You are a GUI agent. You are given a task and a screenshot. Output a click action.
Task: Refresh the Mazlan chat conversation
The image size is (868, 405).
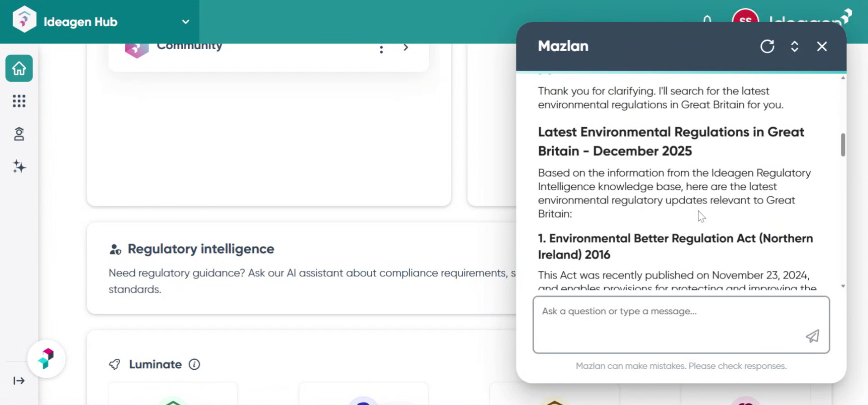click(x=767, y=46)
